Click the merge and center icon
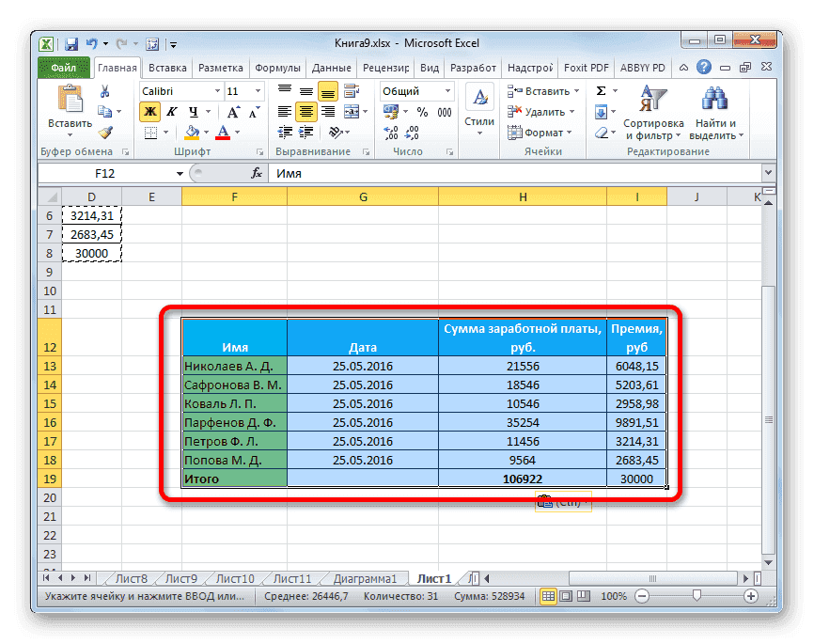 tap(352, 111)
